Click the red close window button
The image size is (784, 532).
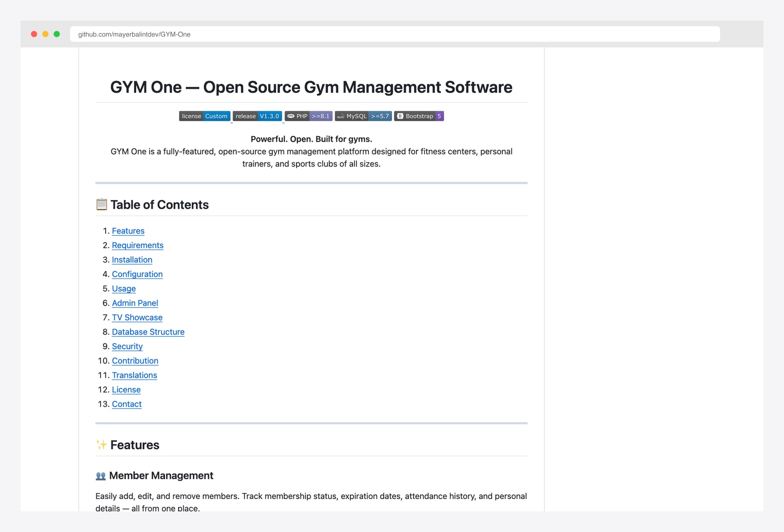coord(34,34)
